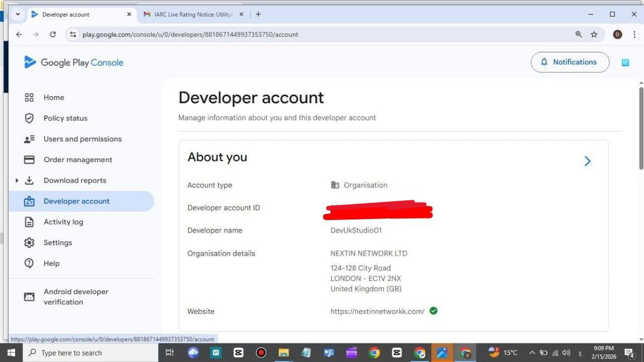This screenshot has height=362, width=644.
Task: Click the Notifications button
Action: tap(570, 62)
